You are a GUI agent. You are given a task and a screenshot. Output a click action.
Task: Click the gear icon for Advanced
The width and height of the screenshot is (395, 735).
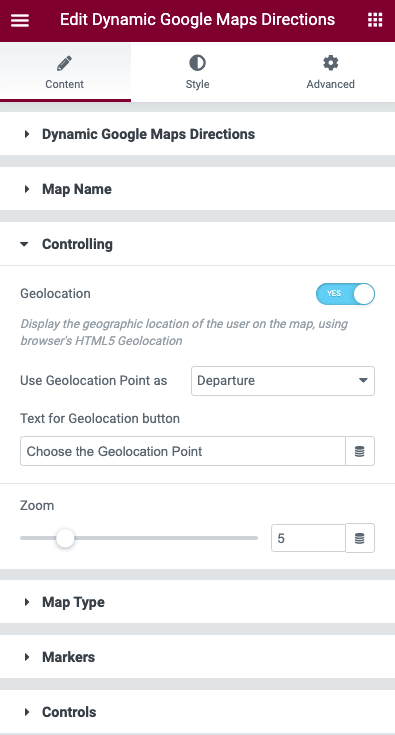point(331,63)
